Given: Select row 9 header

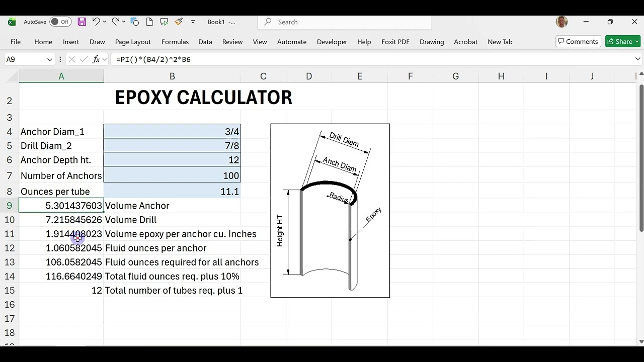Looking at the screenshot, I should point(10,206).
